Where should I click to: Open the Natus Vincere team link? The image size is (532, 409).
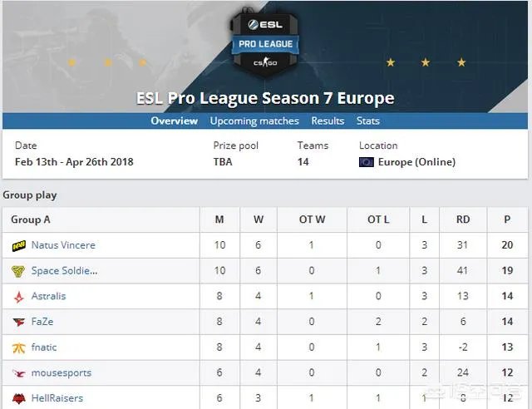(x=63, y=246)
